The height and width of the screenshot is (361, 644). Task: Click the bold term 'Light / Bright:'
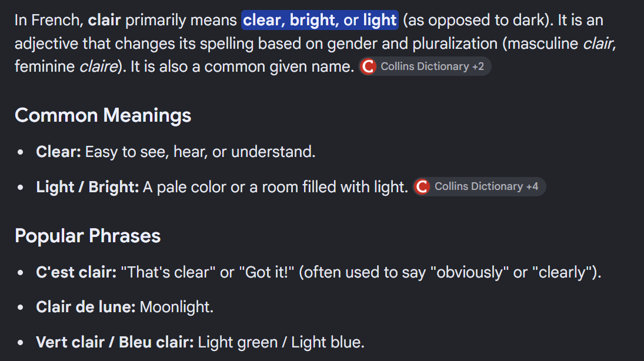[x=88, y=188]
